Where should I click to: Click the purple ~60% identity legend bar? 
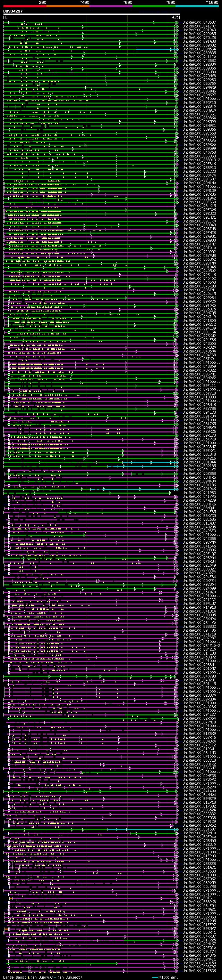111,6
